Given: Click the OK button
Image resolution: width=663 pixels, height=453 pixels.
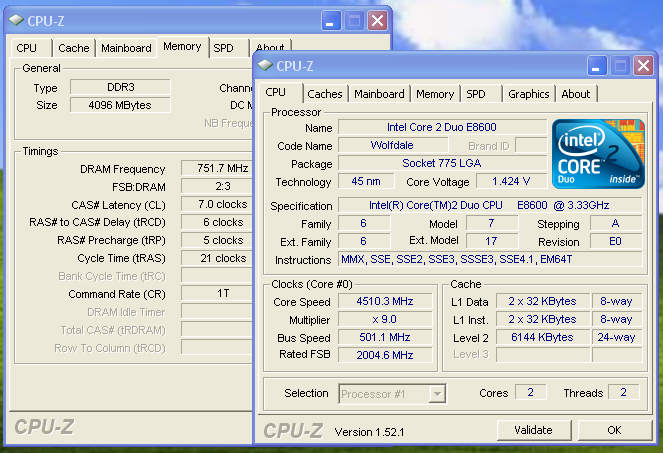Looking at the screenshot, I should 614,430.
